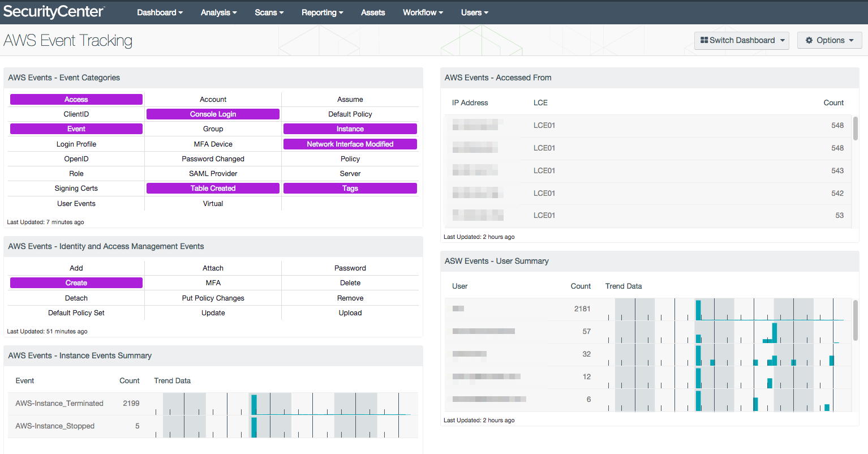Screen dimensions: 868x454
Task: Click the AWS Events - Accessed From title
Action: [x=498, y=78]
